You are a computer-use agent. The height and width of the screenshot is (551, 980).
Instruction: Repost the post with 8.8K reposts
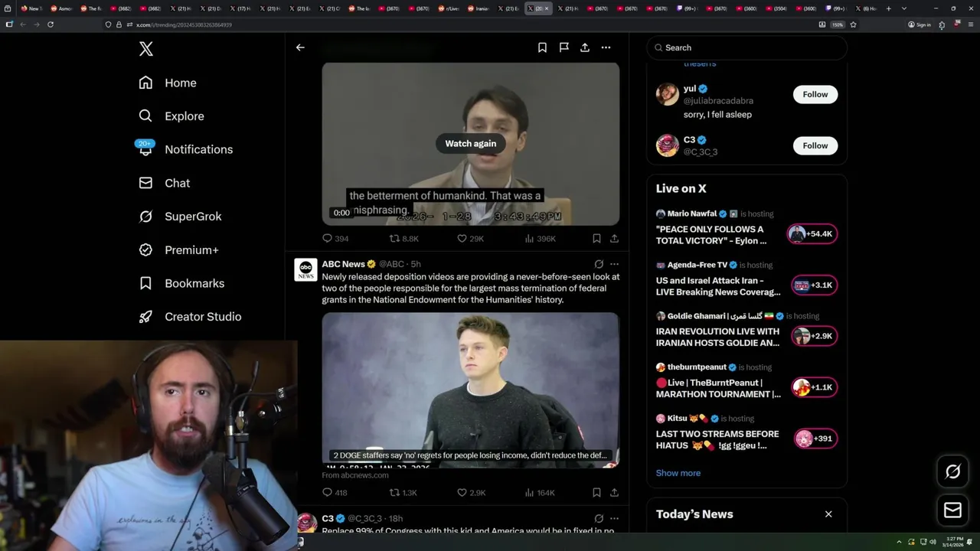403,239
